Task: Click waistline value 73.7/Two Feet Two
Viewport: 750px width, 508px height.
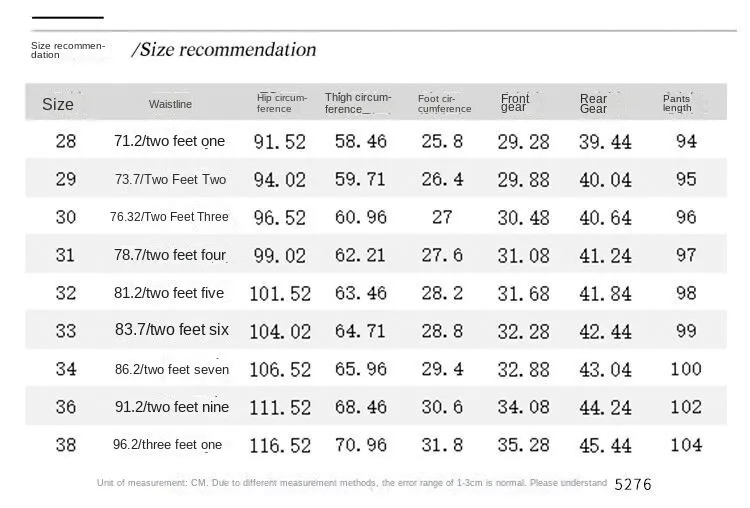Action: [170, 180]
